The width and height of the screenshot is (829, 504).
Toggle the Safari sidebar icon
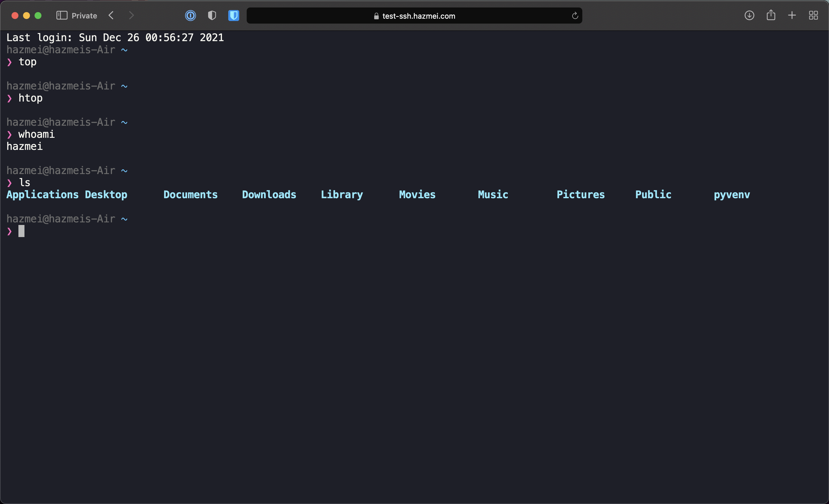tap(62, 16)
